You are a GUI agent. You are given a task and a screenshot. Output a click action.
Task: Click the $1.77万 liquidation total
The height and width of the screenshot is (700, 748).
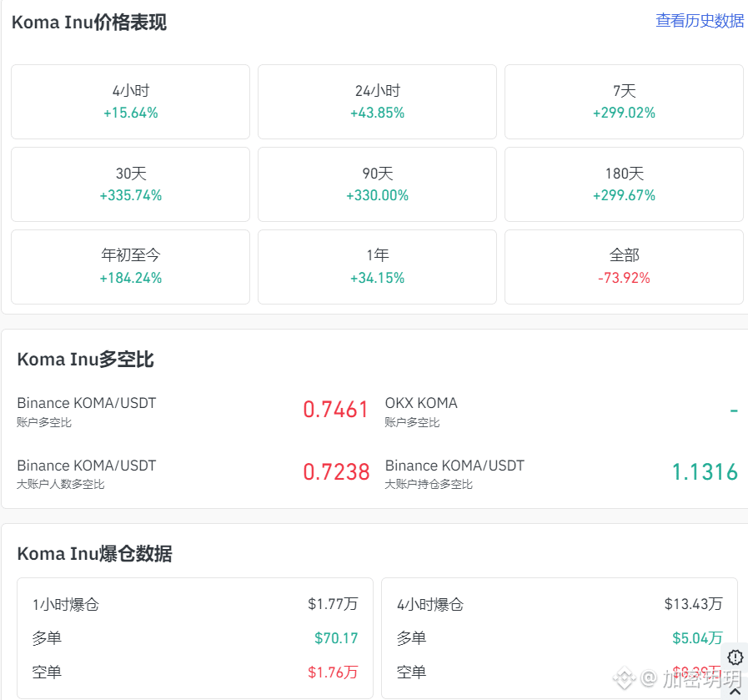click(x=333, y=604)
